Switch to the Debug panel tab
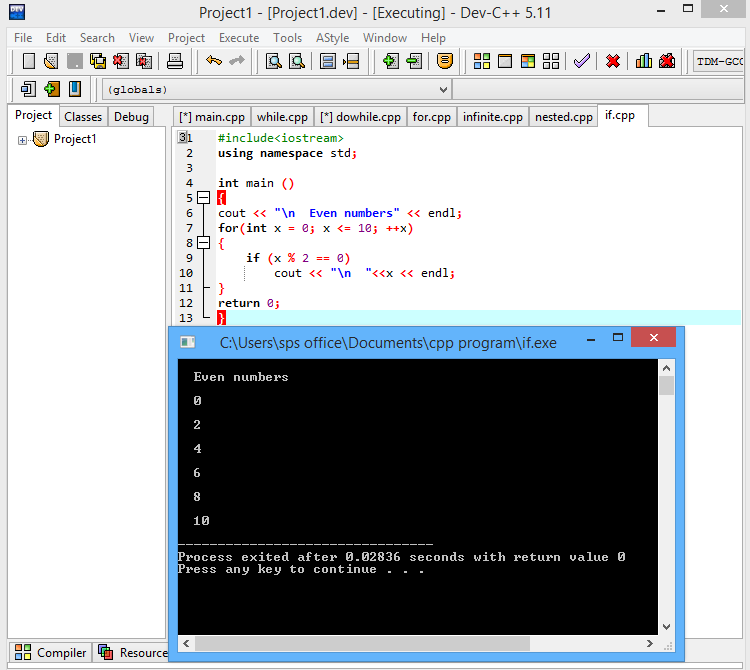 [131, 117]
